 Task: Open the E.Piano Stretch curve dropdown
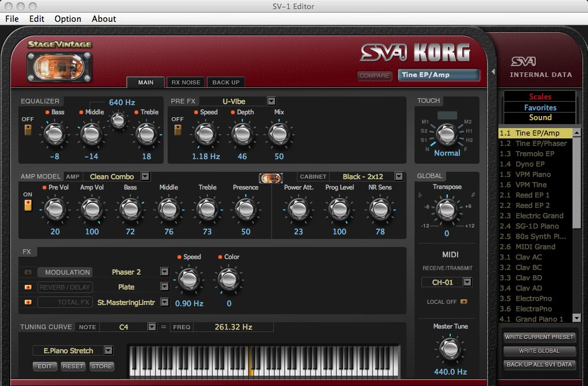pyautogui.click(x=109, y=350)
